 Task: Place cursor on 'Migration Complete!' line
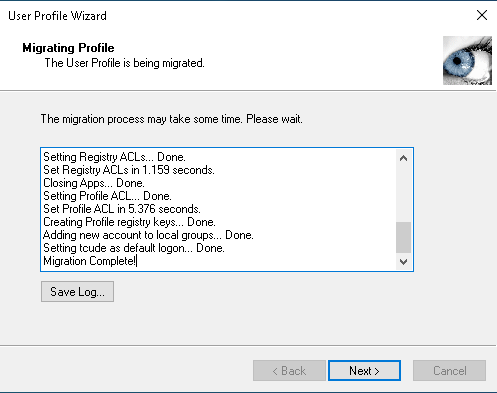point(90,261)
